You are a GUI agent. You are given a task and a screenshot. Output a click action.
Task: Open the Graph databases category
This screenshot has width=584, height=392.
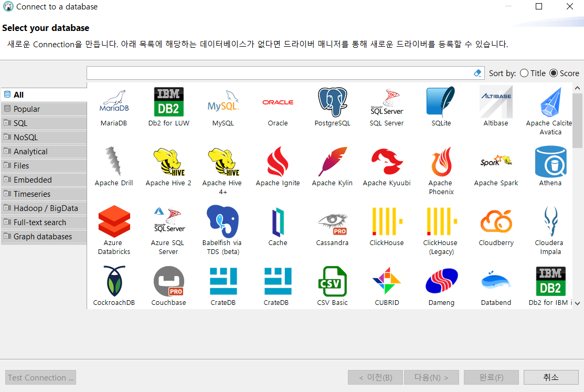coord(44,236)
